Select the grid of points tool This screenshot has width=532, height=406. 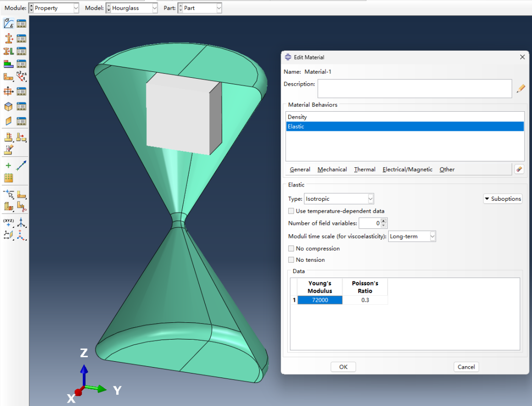pos(8,178)
